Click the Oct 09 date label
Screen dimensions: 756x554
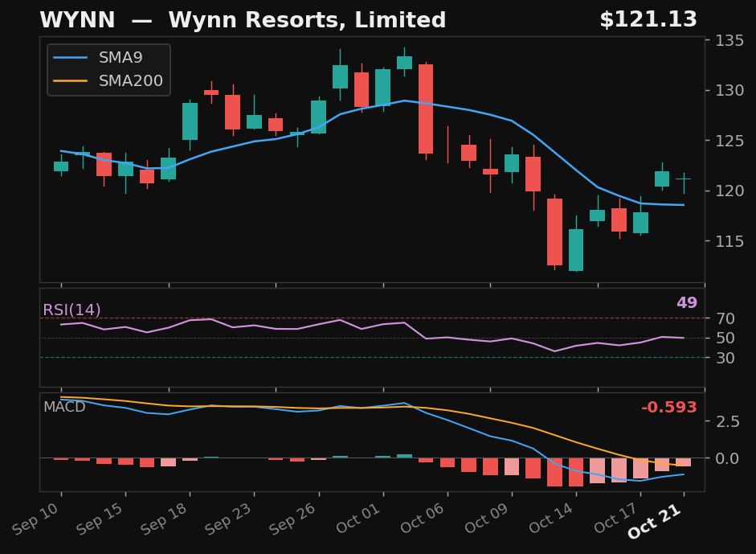pyautogui.click(x=488, y=518)
